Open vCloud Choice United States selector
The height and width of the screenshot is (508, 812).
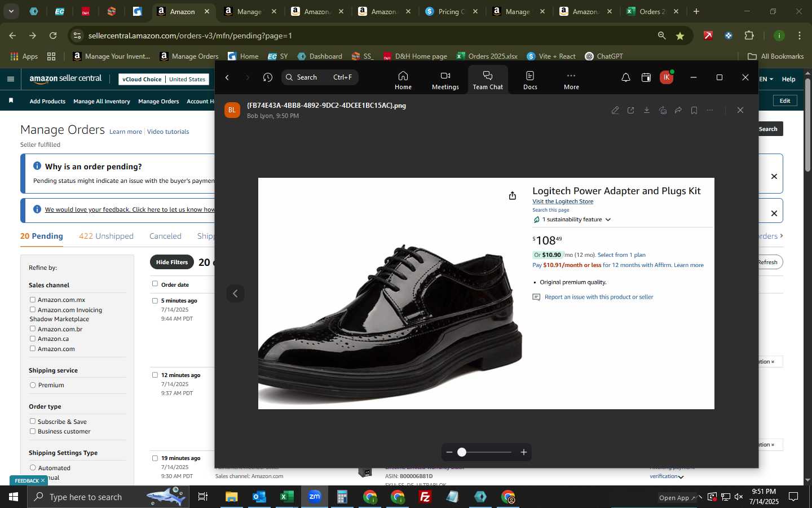[164, 79]
